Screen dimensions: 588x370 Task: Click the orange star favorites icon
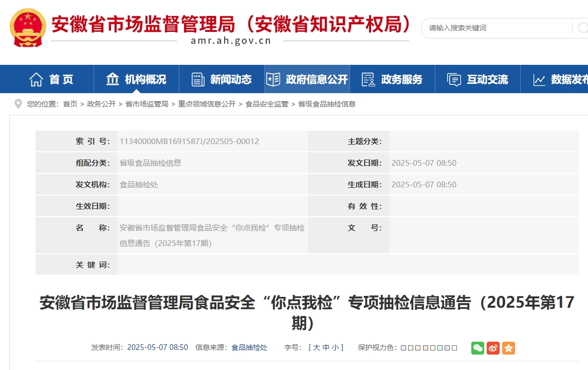(508, 348)
